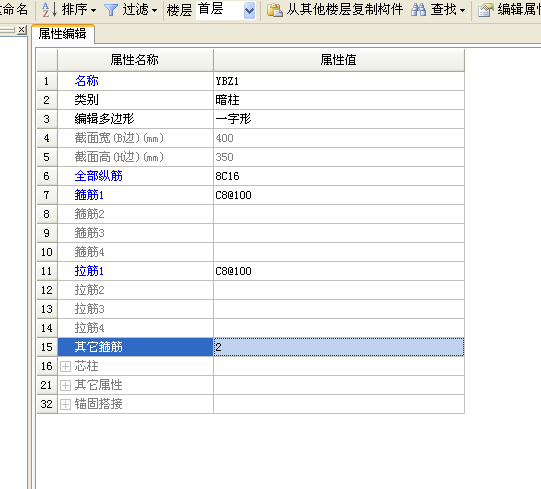This screenshot has height=489, width=541.
Task: Open the 查找 dropdown arrow
Action: coord(462,10)
